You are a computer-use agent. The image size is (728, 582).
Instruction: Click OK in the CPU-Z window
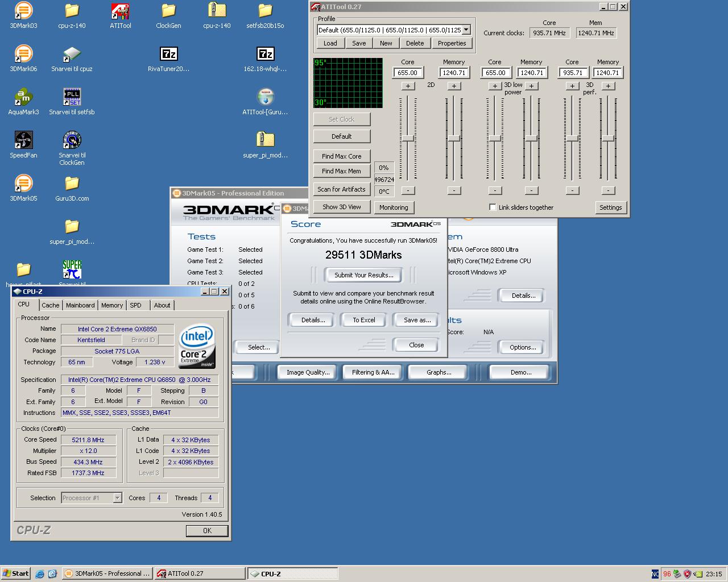207,530
